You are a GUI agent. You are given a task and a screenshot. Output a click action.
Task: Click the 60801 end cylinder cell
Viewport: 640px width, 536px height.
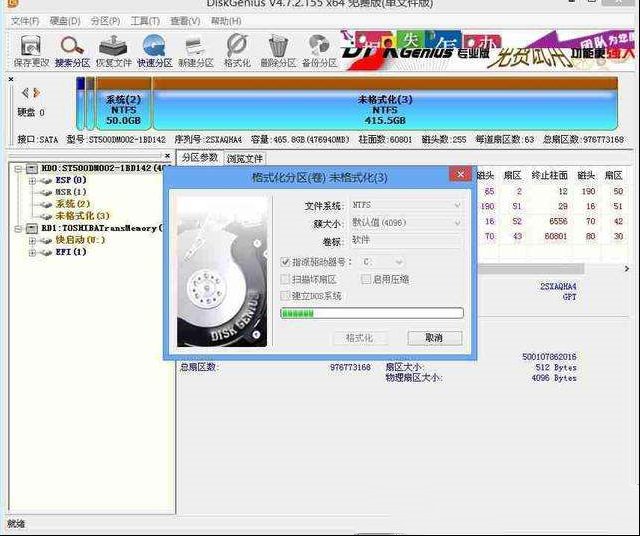pos(556,236)
